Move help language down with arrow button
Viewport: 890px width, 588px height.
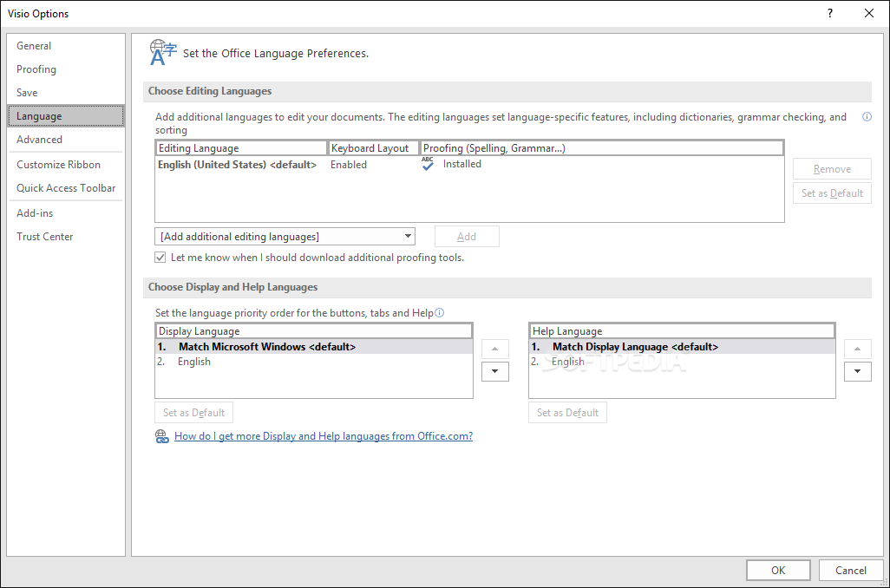[x=857, y=370]
